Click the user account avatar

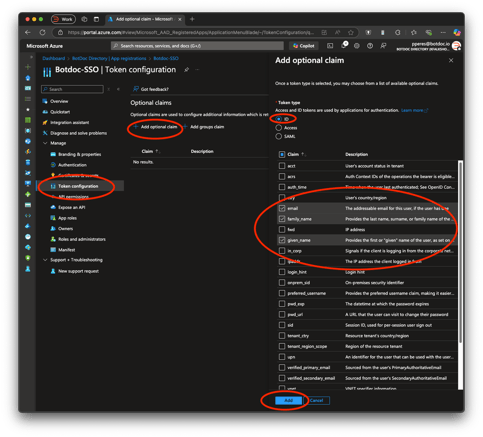tap(456, 46)
